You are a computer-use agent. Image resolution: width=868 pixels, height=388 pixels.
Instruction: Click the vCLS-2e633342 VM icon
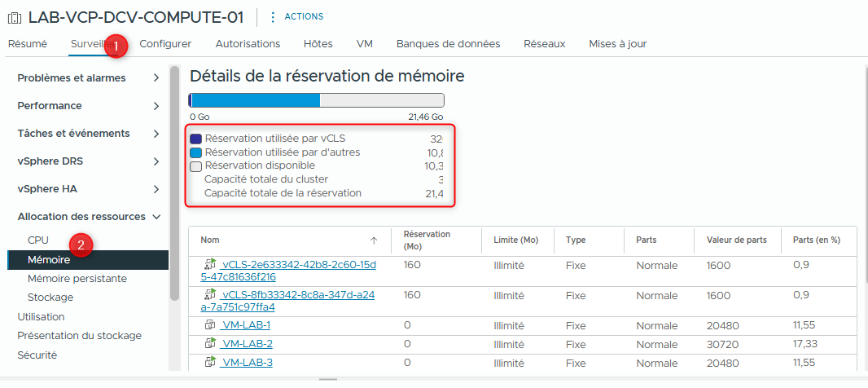pos(210,264)
